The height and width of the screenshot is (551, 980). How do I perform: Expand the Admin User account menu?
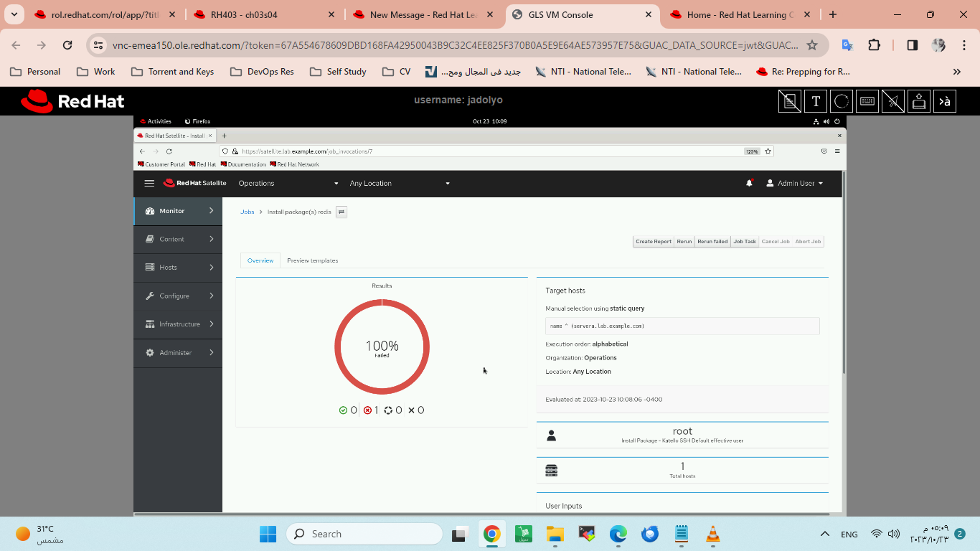tap(793, 183)
